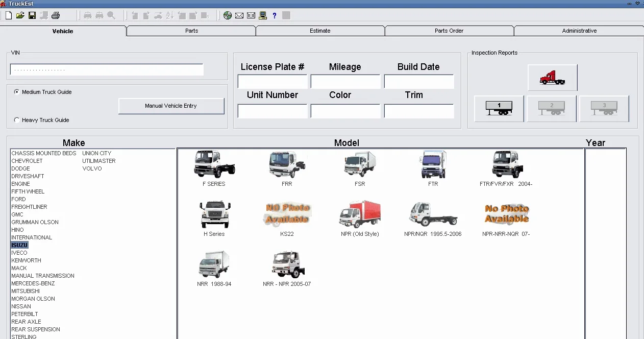Switch to the Parts tab
The image size is (644, 339).
(191, 31)
